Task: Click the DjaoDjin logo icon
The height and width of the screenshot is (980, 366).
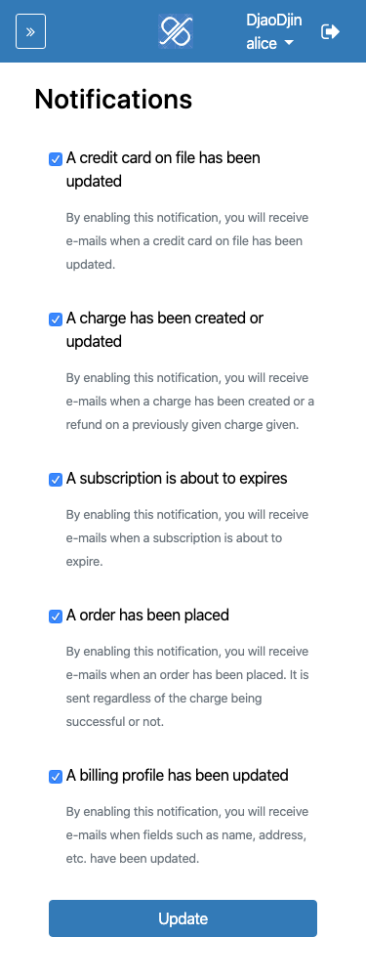Action: pos(176,31)
